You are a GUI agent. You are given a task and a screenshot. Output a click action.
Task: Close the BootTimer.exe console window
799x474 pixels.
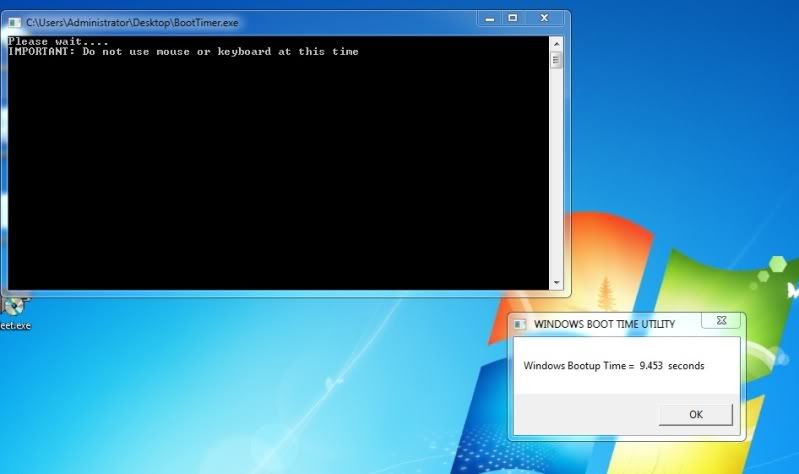544,18
